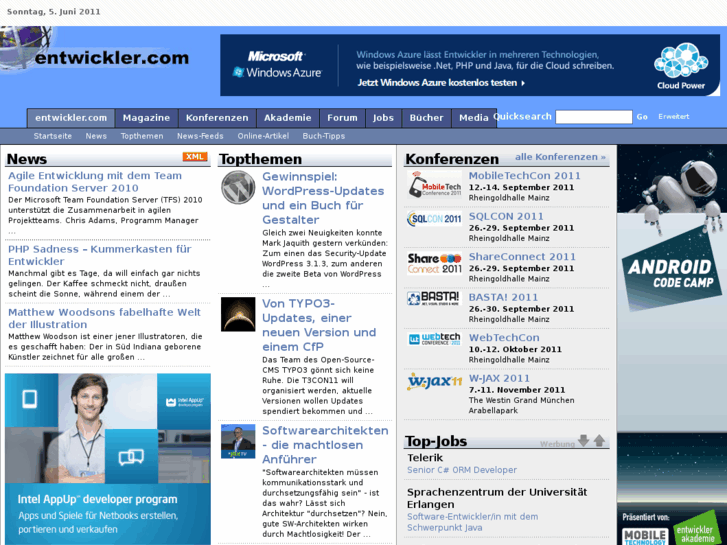Open the 'PHP Sadness – Kummerkasten' article
Image resolution: width=727 pixels, height=545 pixels.
[100, 255]
